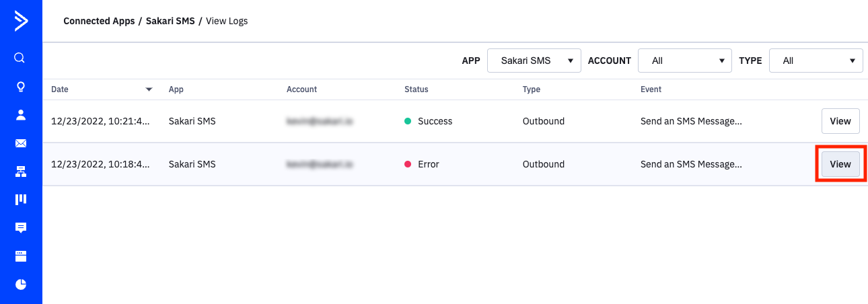Viewport: 868px width, 304px height.
Task: Click the red Error status dot
Action: pos(408,164)
